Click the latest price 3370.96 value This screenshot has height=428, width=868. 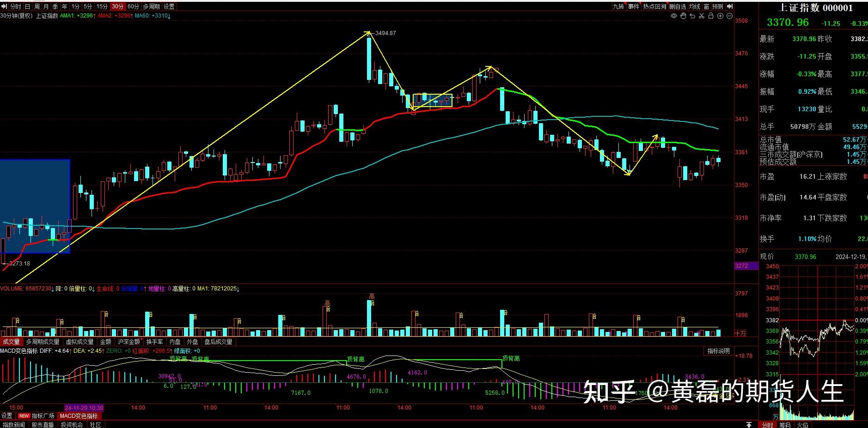pyautogui.click(x=804, y=39)
